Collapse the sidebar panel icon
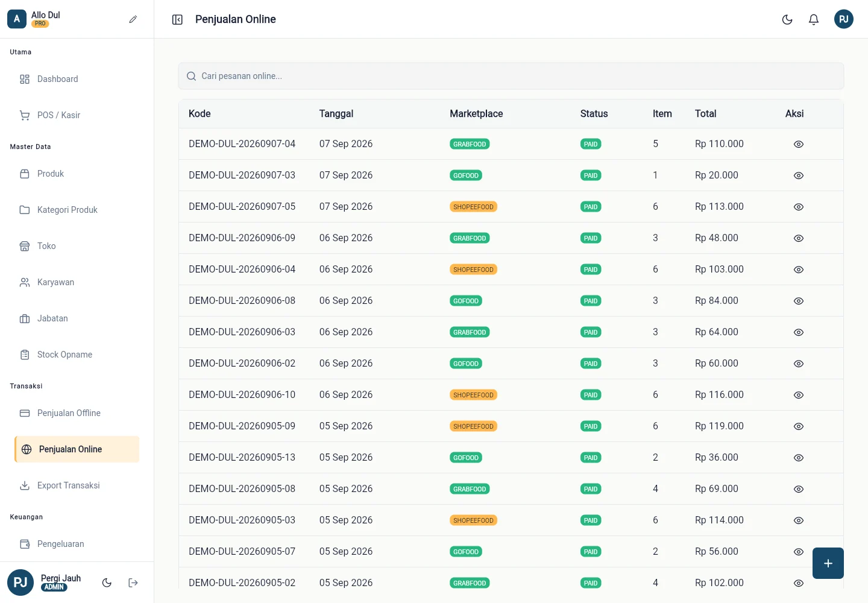The image size is (868, 603). 177,20
